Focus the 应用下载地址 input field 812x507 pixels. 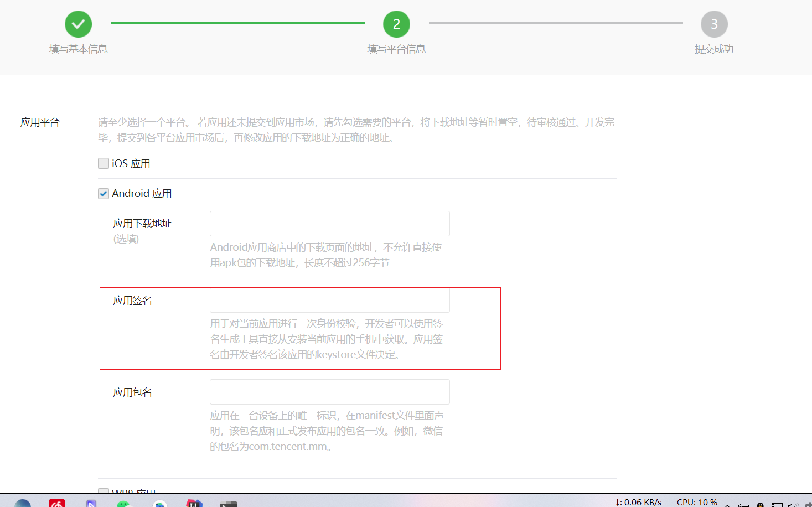point(330,224)
